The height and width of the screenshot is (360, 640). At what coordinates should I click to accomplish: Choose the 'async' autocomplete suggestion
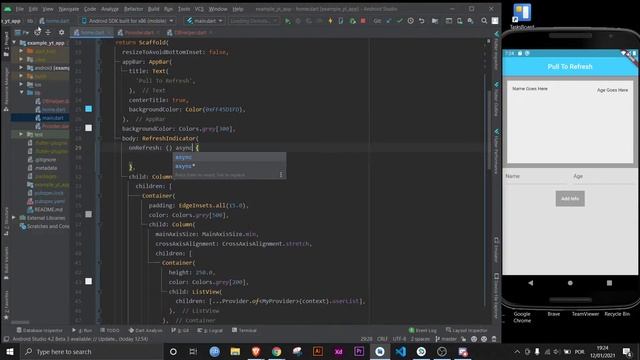229,157
